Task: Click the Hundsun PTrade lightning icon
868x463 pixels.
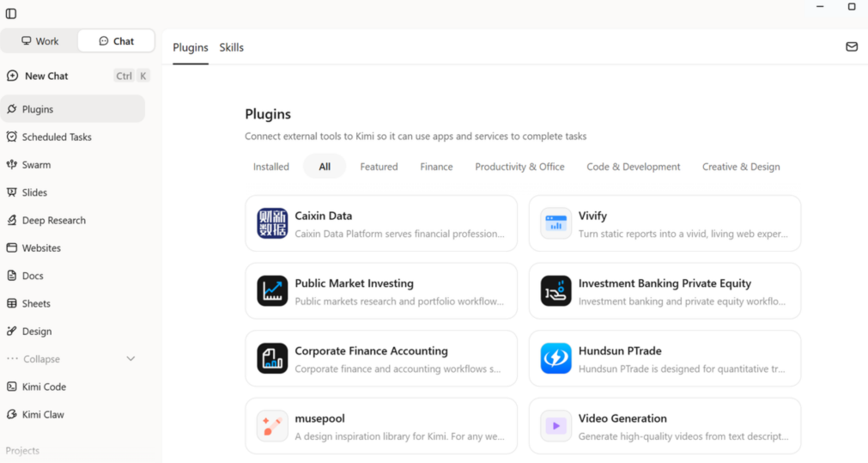Action: (x=555, y=358)
